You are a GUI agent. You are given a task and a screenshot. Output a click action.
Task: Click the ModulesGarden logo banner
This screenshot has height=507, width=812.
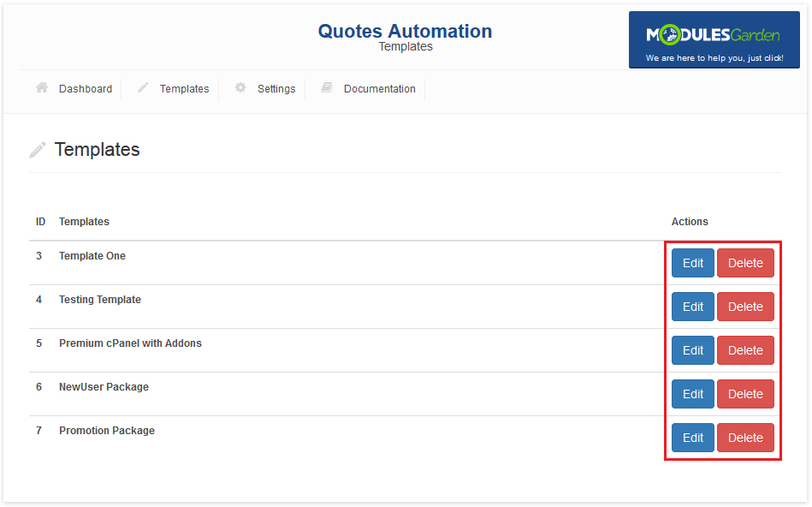click(x=714, y=40)
